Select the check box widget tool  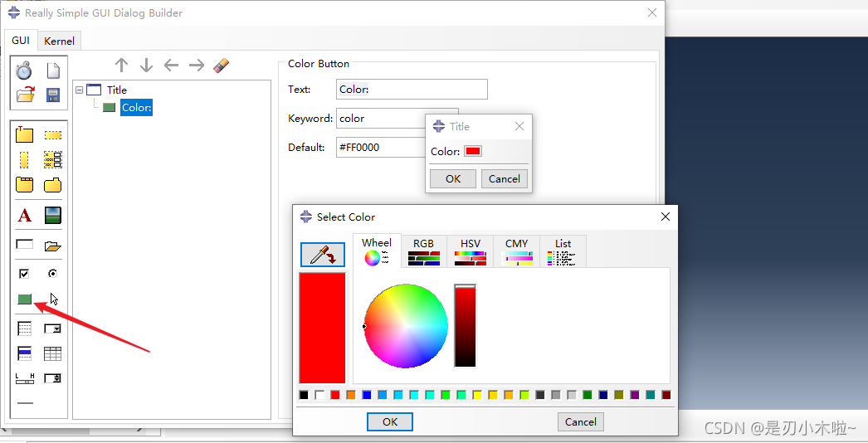(x=25, y=273)
